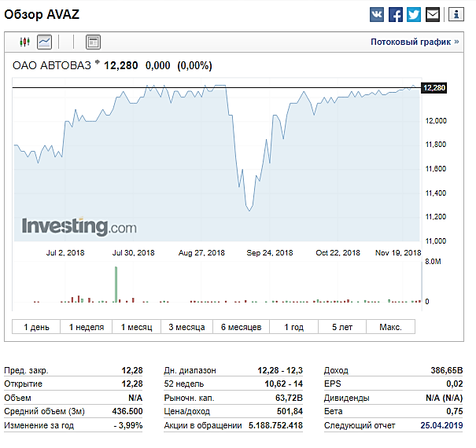The height and width of the screenshot is (448, 476).
Task: Select the area line chart icon
Action: (44, 42)
